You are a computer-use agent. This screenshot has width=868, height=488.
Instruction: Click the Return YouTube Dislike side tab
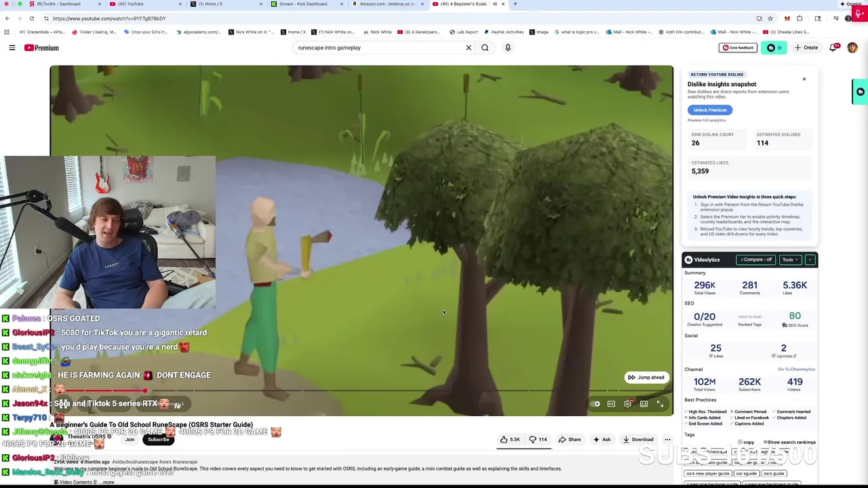(x=860, y=91)
